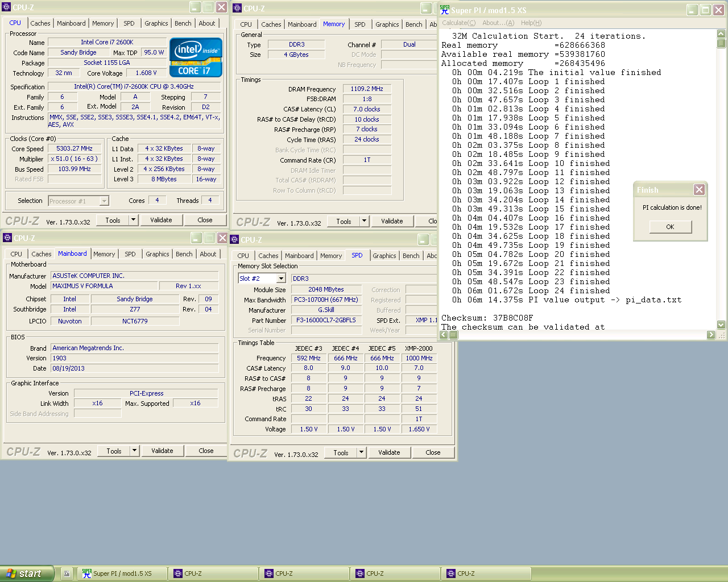The height and width of the screenshot is (582, 728).
Task: Open Tools dropdown arrow in Mainboard tab window
Action: tap(135, 451)
